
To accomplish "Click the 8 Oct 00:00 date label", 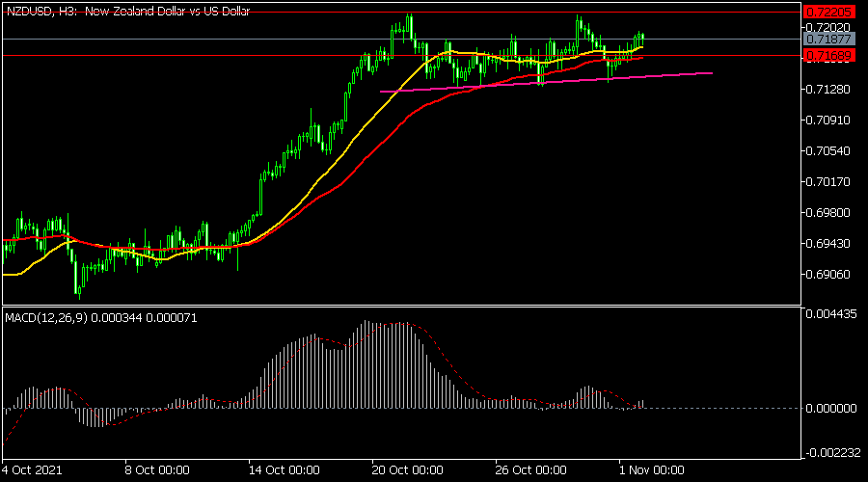I will pos(157,470).
